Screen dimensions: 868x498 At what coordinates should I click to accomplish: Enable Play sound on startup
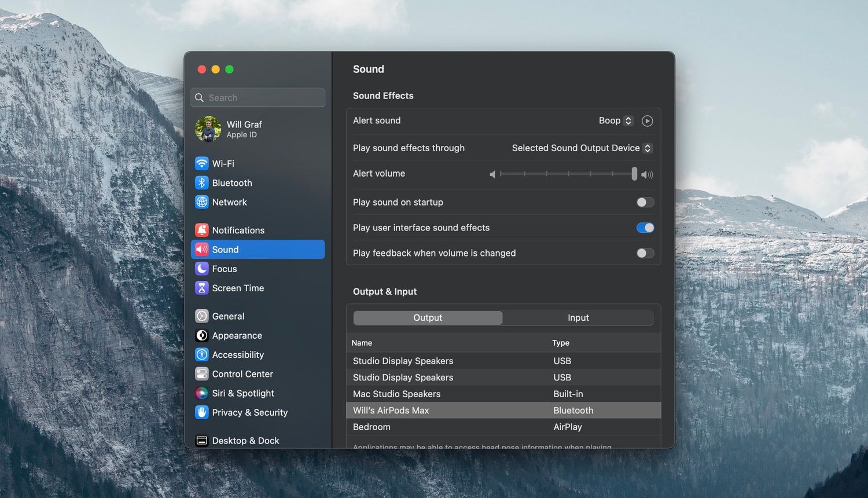pyautogui.click(x=645, y=202)
